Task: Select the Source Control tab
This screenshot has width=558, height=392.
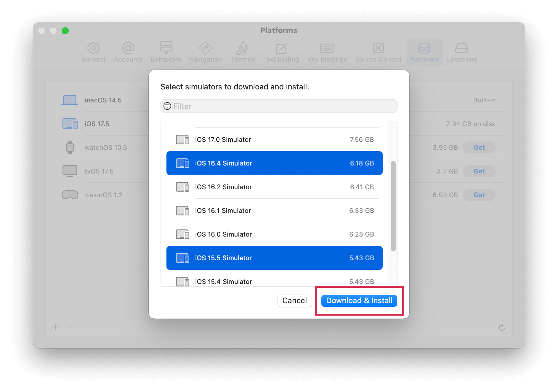Action: click(x=378, y=52)
